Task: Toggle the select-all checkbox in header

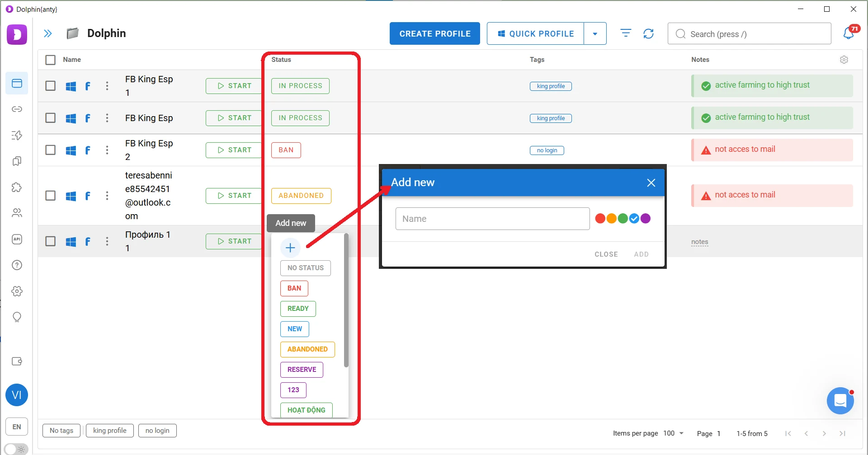Action: pos(51,60)
